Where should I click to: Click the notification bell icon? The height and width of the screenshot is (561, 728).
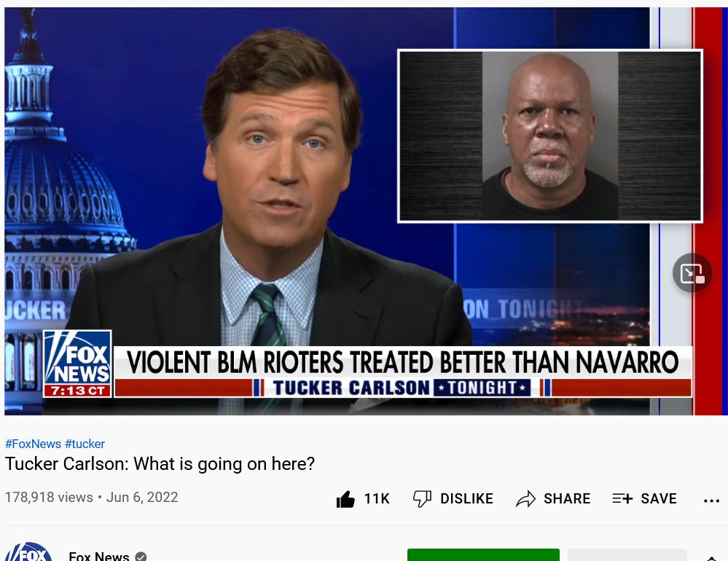point(712,558)
